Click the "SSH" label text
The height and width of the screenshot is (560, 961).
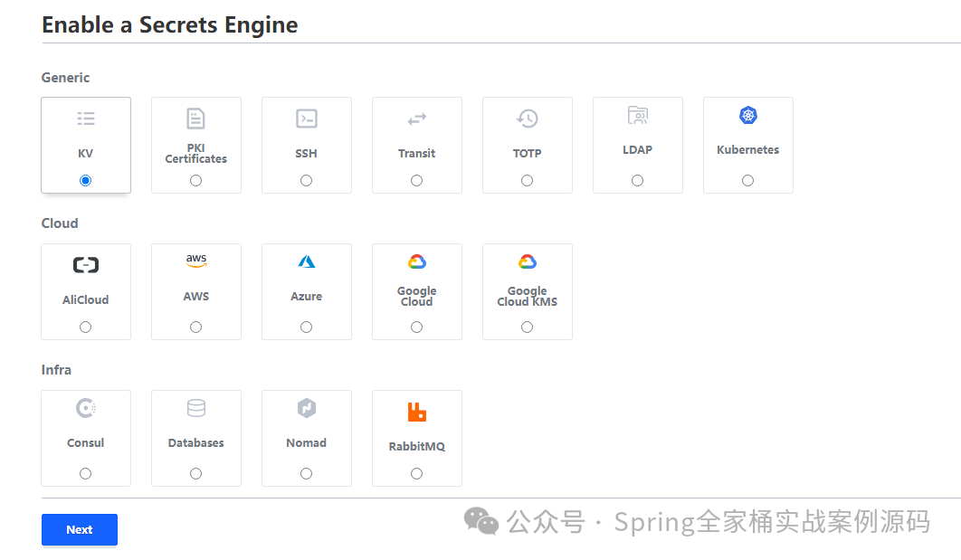click(x=307, y=153)
